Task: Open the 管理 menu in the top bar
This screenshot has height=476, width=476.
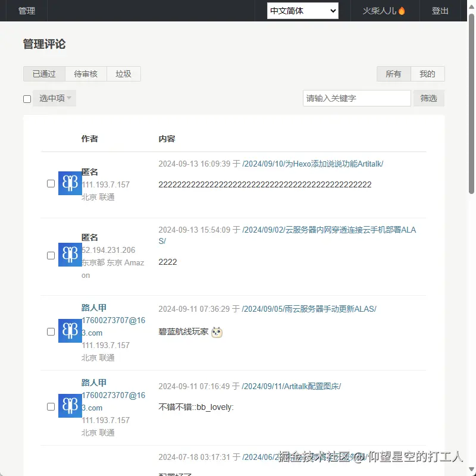Action: pos(27,11)
